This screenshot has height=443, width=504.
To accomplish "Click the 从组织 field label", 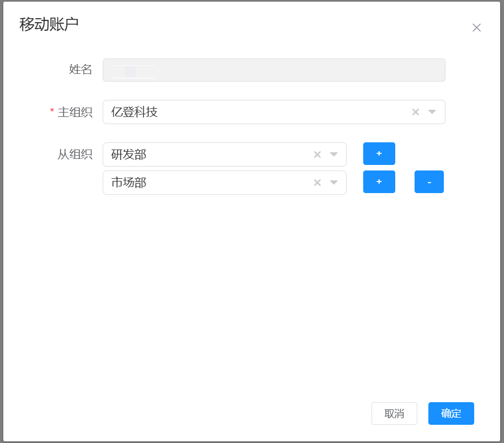I will tap(75, 154).
